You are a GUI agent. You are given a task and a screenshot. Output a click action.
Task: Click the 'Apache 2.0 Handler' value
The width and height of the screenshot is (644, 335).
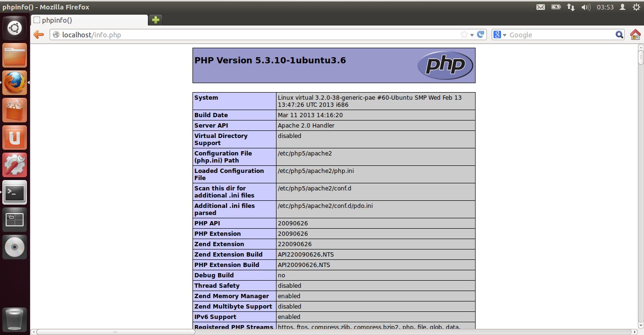tap(306, 126)
